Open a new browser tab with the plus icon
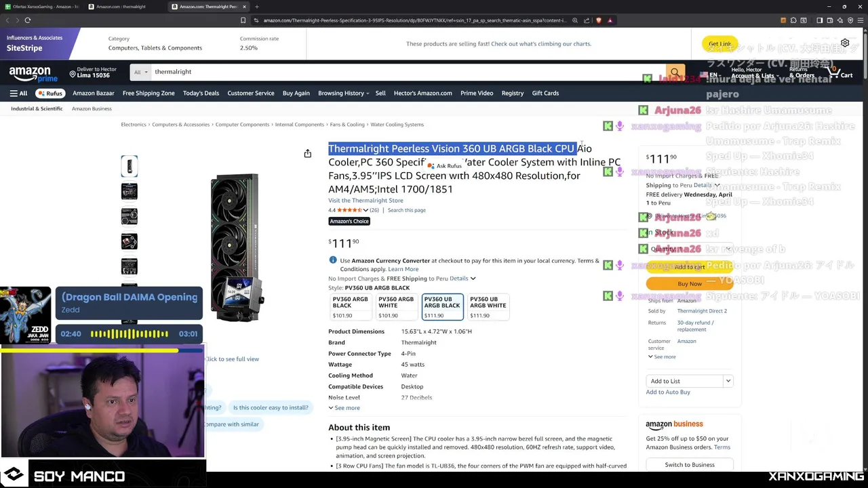Screen dimensions: 868x488 pos(257,7)
